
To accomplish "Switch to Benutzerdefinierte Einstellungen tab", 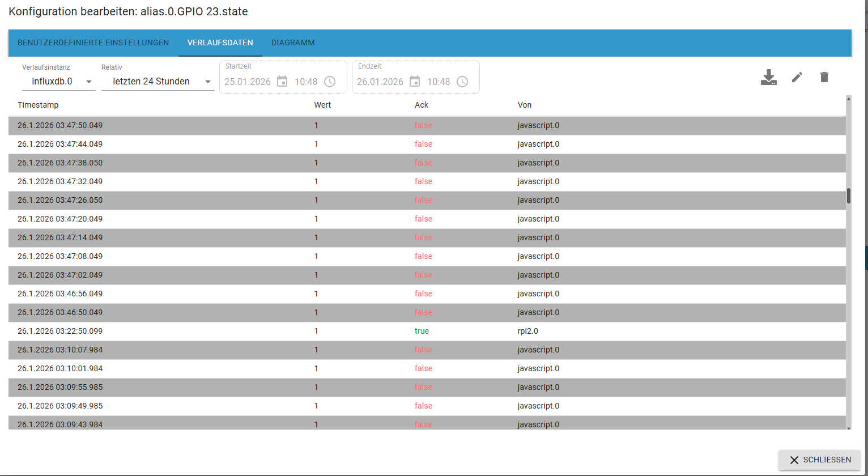I will [x=93, y=42].
